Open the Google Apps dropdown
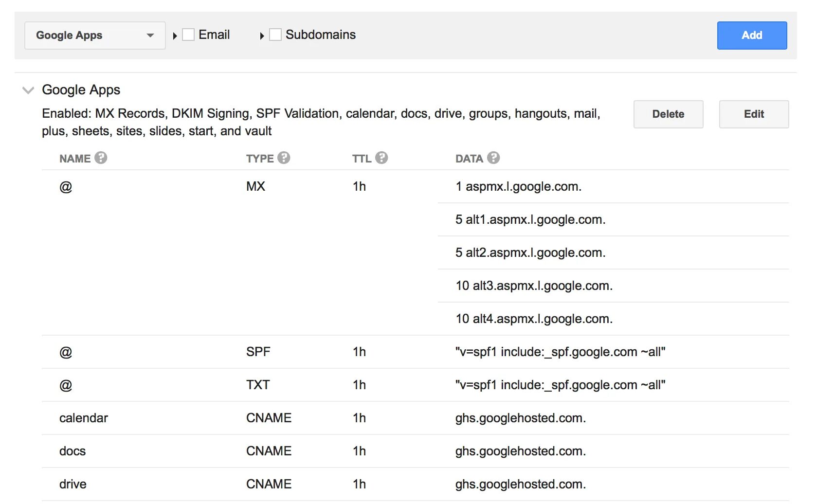The height and width of the screenshot is (504, 834). [x=95, y=35]
